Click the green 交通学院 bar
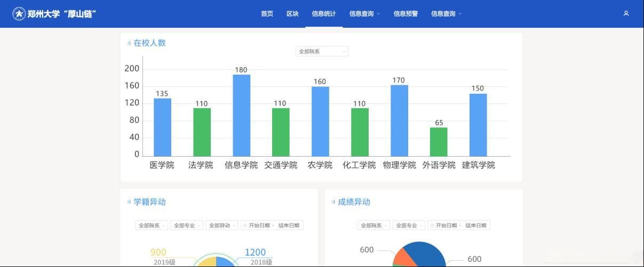 pos(281,132)
